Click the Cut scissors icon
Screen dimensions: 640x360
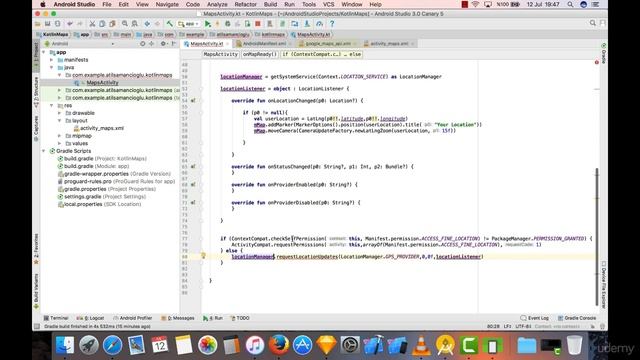(92, 24)
